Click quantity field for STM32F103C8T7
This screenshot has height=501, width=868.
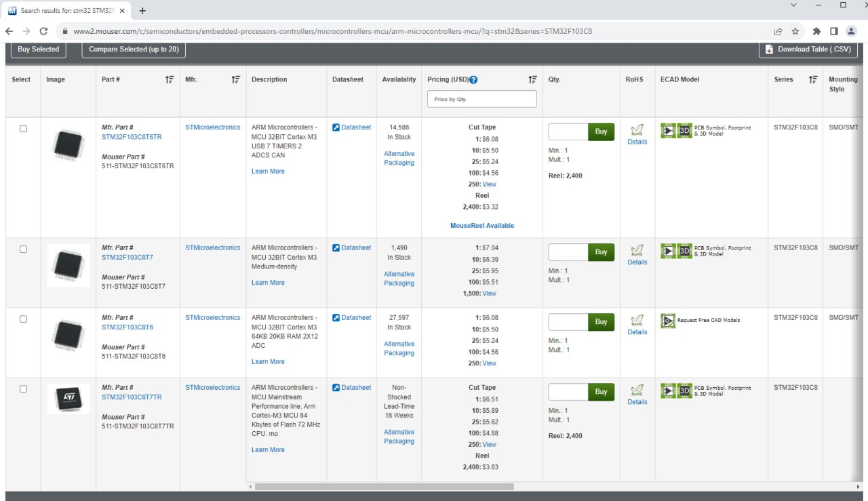click(x=568, y=252)
